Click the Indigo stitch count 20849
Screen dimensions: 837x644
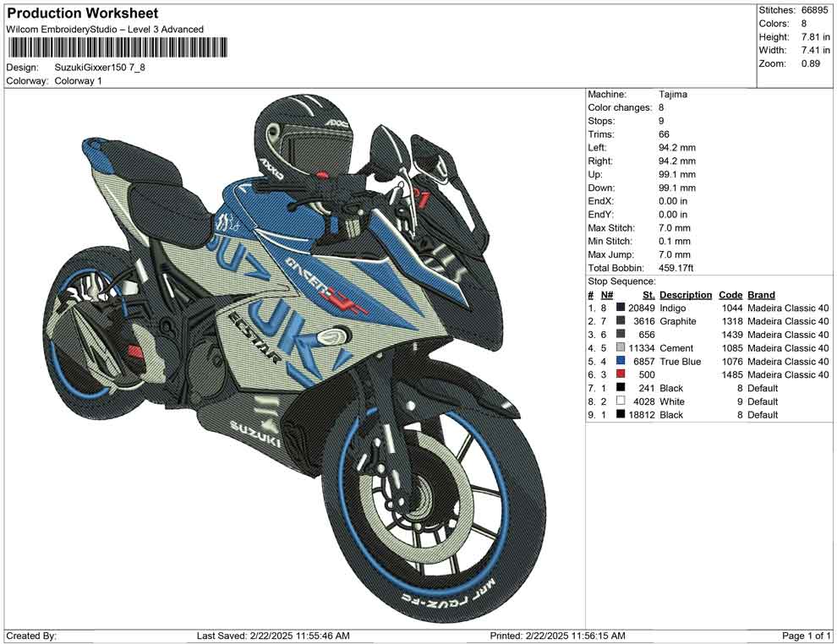(x=641, y=308)
